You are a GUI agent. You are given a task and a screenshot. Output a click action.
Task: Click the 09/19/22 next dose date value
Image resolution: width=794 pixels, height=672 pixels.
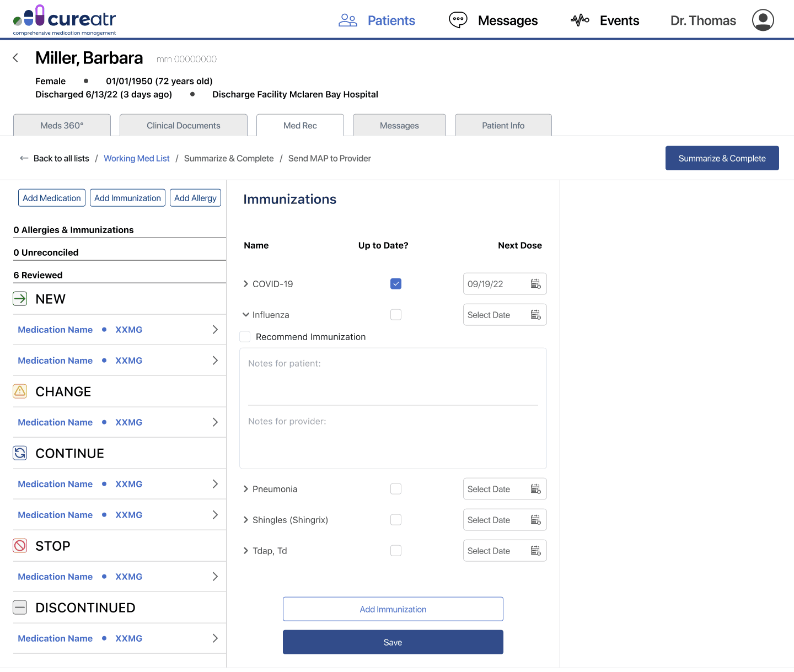485,284
